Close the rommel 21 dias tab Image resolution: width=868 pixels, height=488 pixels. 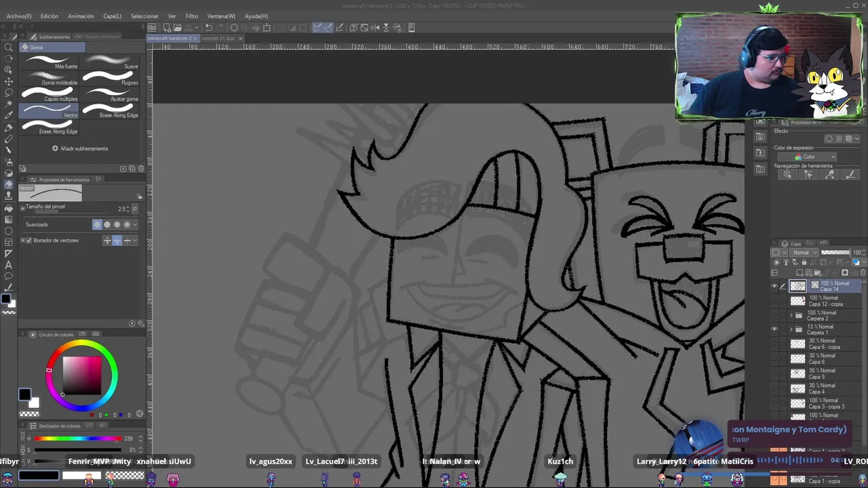tap(240, 39)
